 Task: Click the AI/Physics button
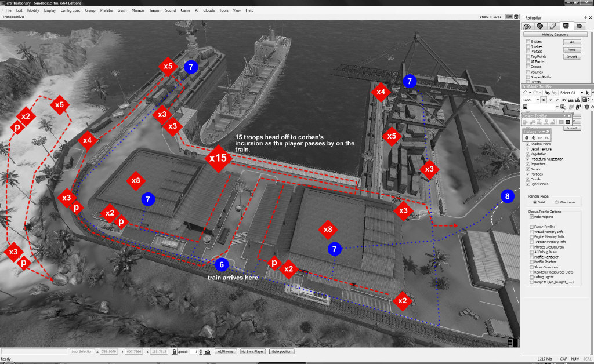(226, 351)
